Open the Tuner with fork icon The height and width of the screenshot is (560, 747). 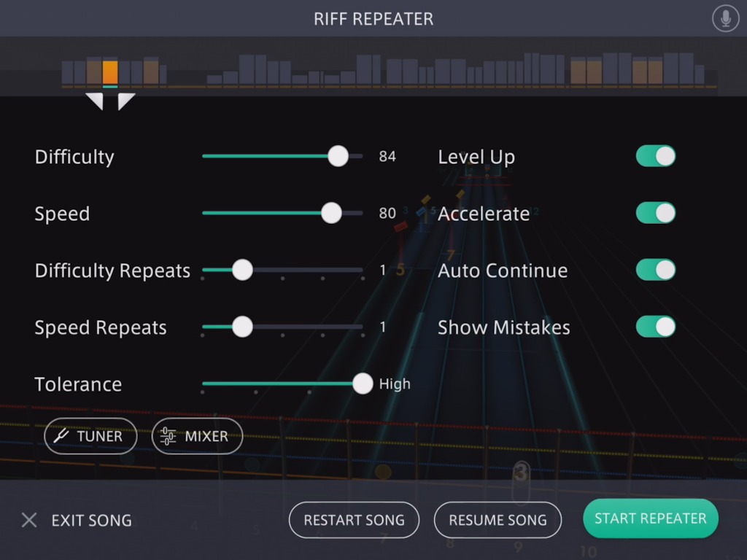click(90, 436)
